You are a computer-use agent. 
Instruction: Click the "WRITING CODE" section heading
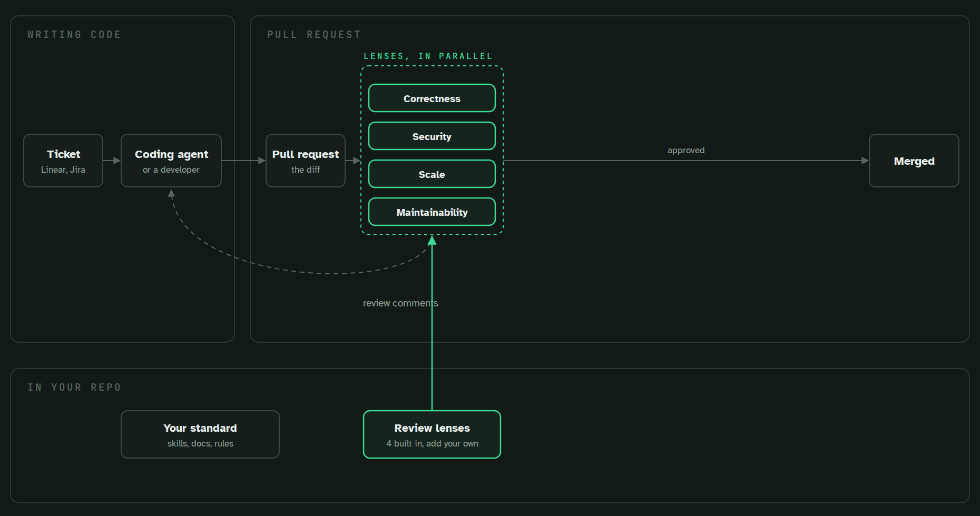point(74,35)
